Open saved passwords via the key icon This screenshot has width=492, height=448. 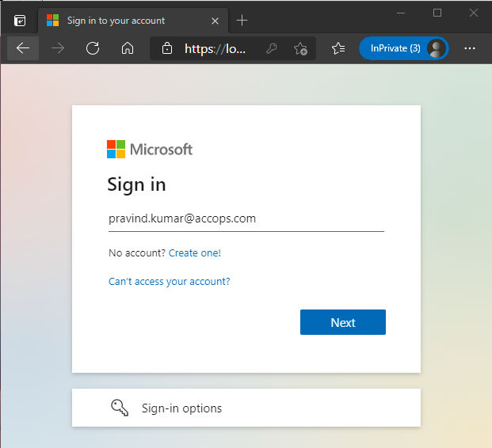tap(272, 48)
